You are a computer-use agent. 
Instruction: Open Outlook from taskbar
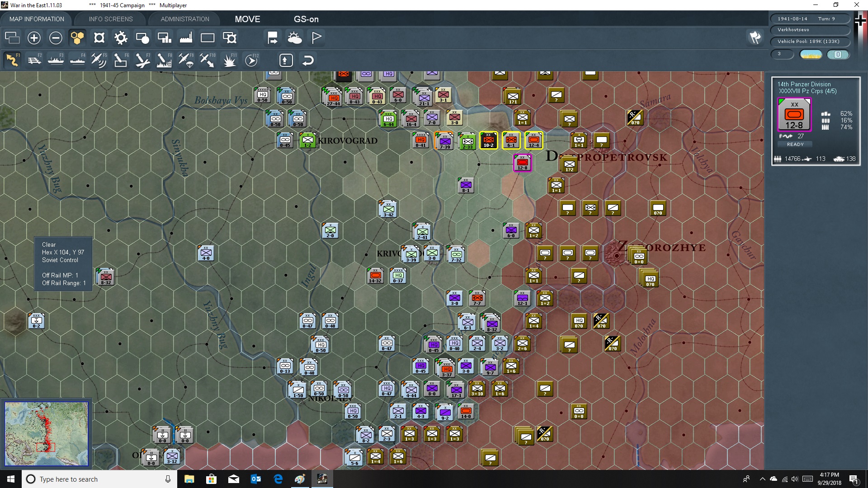coord(255,479)
